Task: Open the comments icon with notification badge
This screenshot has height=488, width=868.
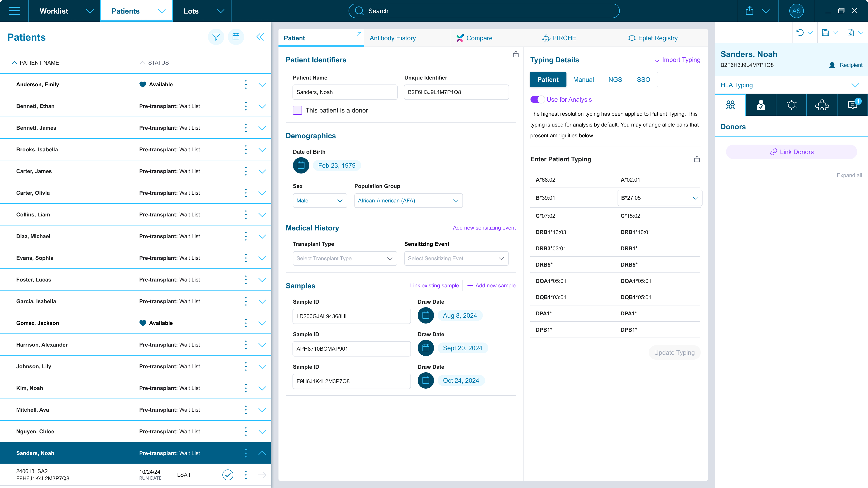Action: coord(852,105)
